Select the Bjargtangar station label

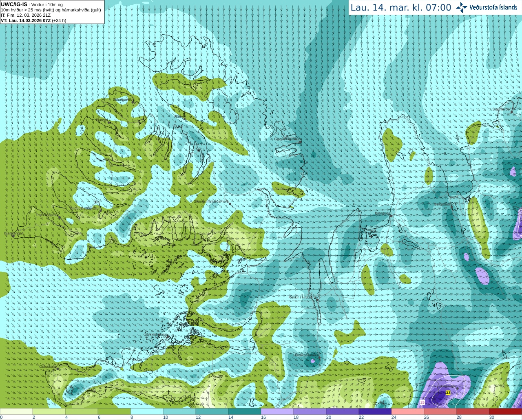14,233
